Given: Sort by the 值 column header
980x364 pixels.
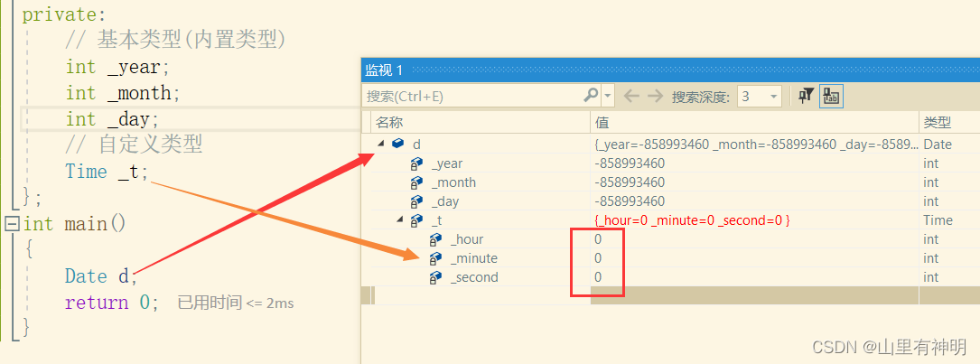Looking at the screenshot, I should click(x=754, y=123).
